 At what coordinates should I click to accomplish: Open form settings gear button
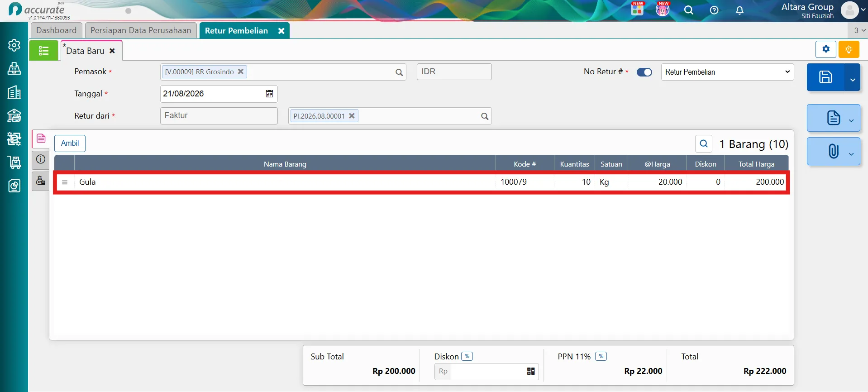coord(826,49)
